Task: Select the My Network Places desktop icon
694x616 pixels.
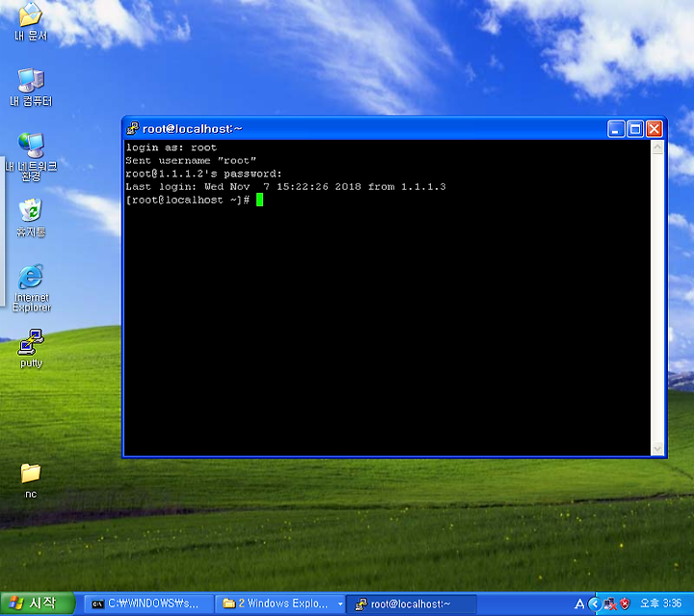Action: 31,157
